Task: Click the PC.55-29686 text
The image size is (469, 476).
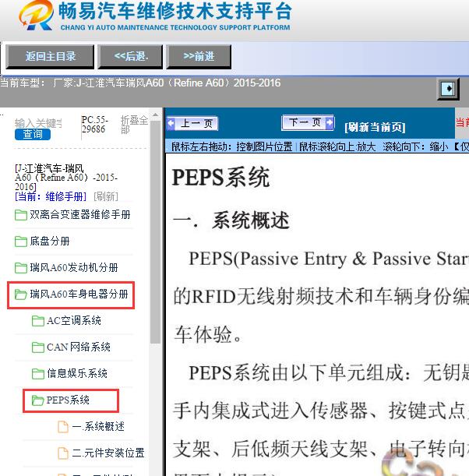Action: coord(94,125)
